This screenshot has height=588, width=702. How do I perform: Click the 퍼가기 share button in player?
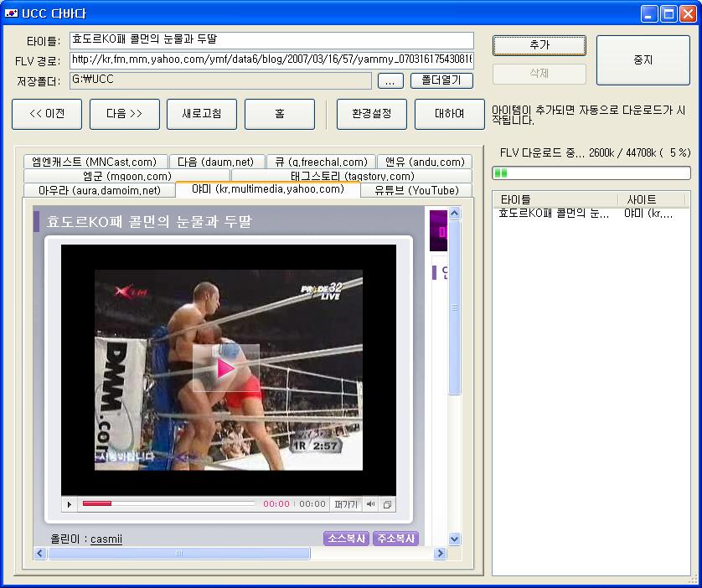(346, 504)
